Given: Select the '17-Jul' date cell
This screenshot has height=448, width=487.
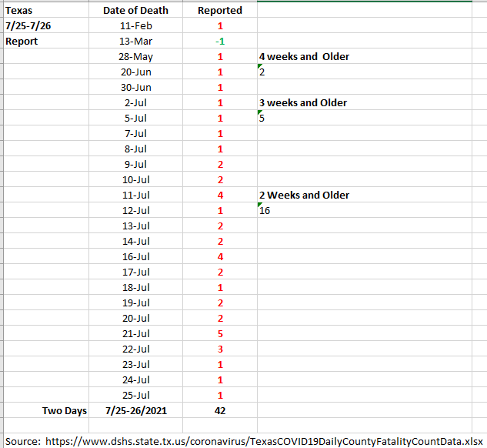Looking at the screenshot, I should click(135, 272).
